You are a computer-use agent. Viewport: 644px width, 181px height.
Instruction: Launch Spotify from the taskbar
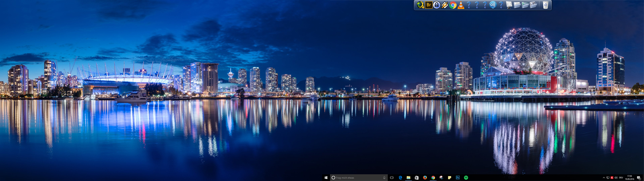pyautogui.click(x=466, y=177)
